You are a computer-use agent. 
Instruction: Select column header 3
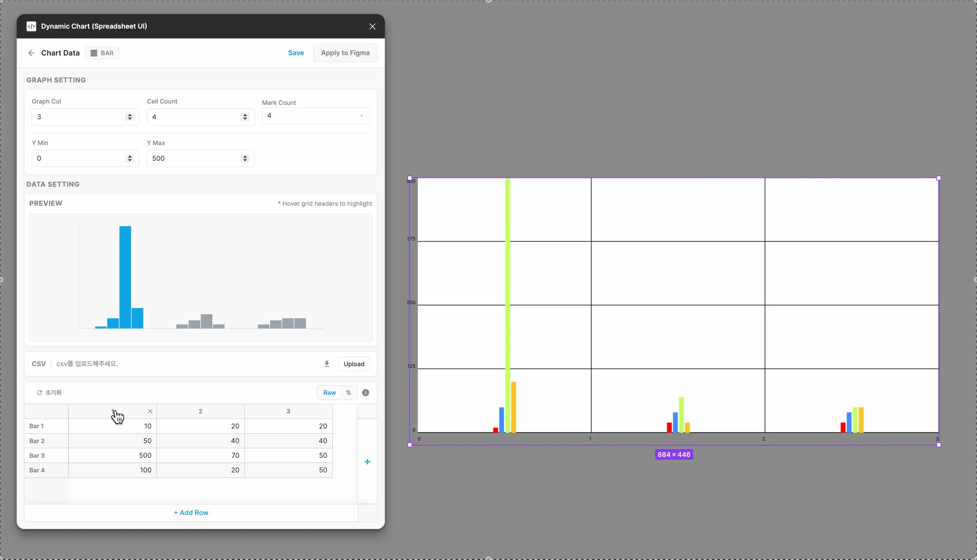tap(288, 411)
